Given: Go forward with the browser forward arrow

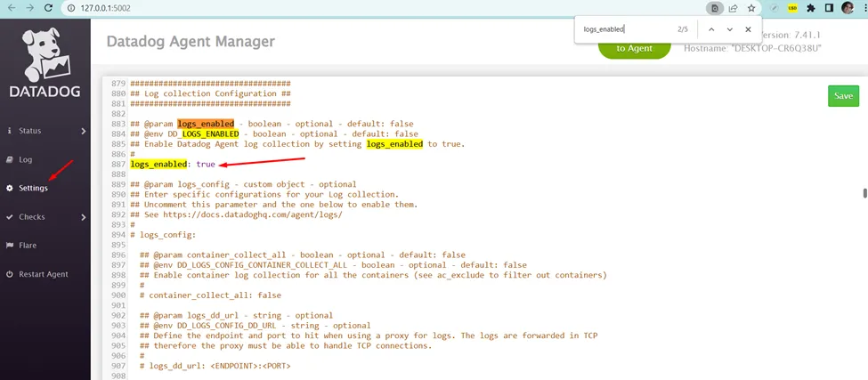Looking at the screenshot, I should tap(30, 8).
